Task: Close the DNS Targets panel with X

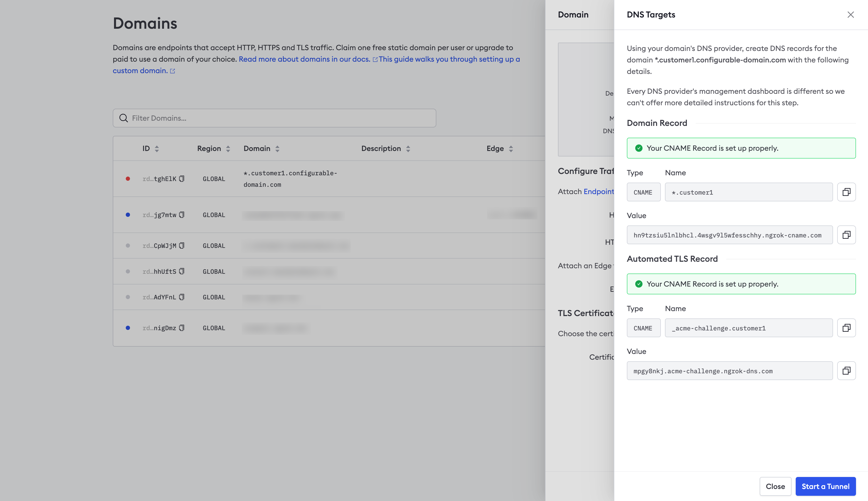Action: [850, 15]
